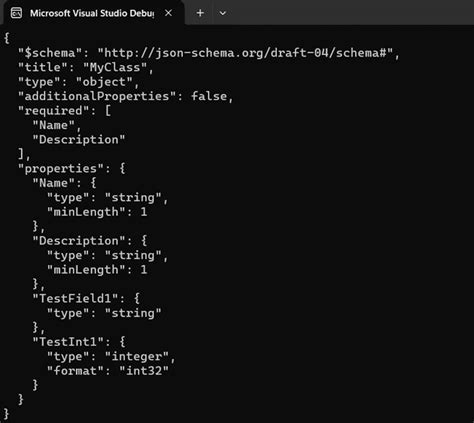Click the "additionalProperties" key text

(97, 96)
